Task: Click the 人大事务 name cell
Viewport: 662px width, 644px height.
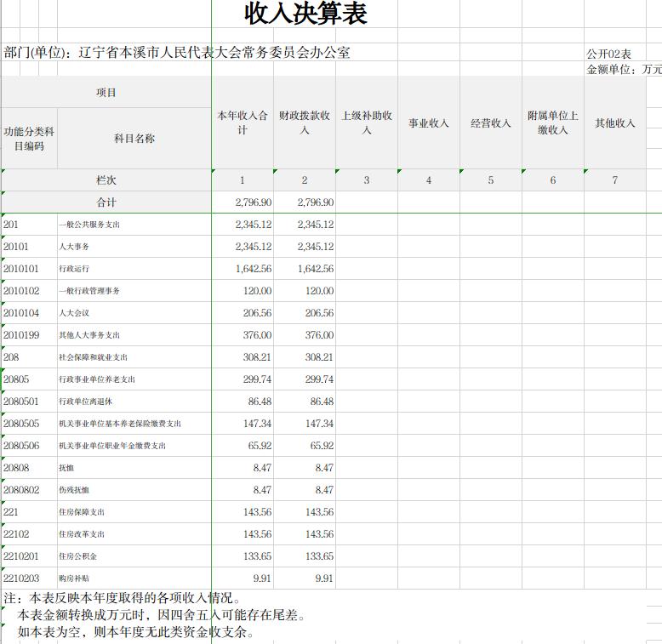Action: [134, 247]
